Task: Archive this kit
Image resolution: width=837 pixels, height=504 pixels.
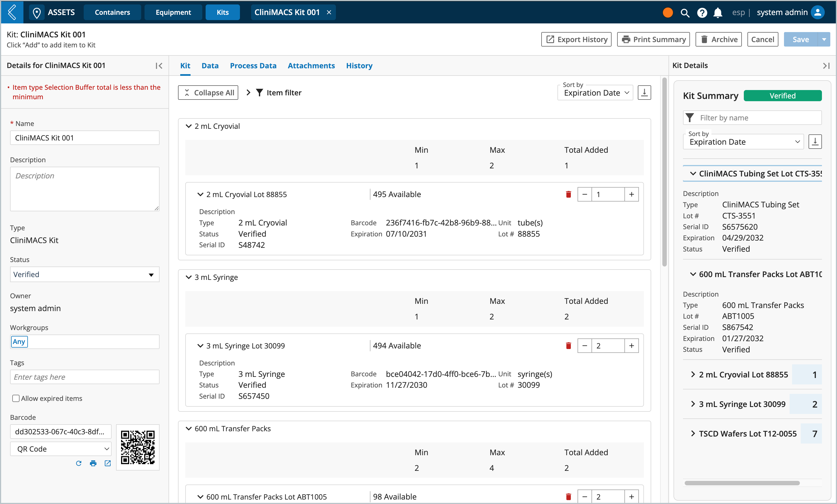Action: tap(719, 39)
